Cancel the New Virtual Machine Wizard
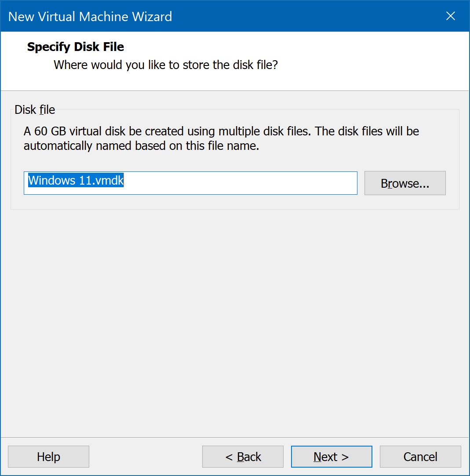The height and width of the screenshot is (476, 470). [420, 457]
